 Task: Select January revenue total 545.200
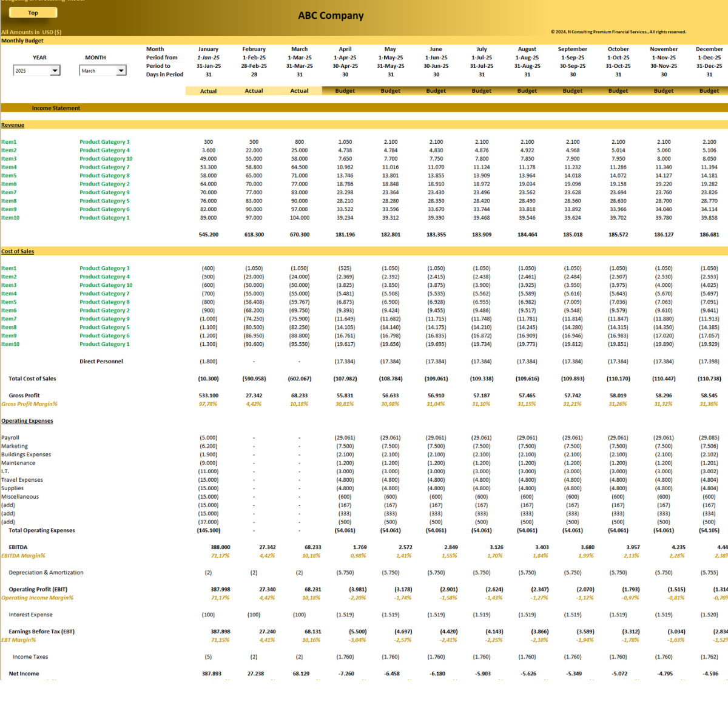(x=209, y=234)
